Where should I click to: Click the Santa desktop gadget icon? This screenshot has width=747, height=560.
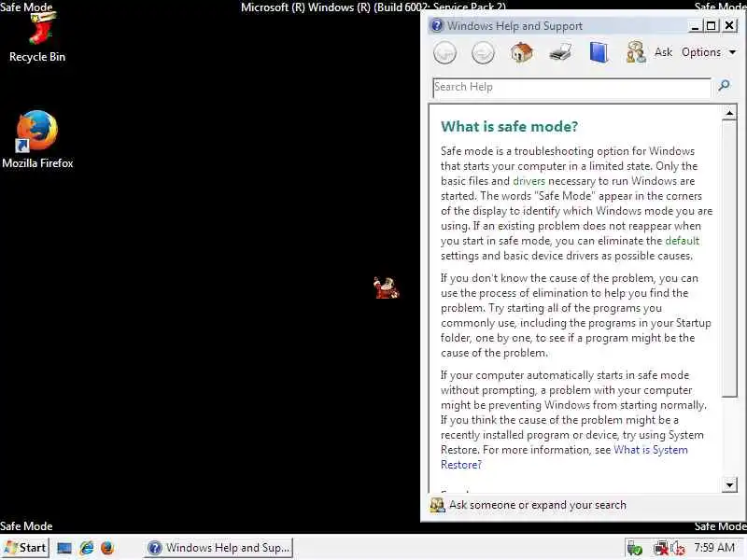[x=386, y=288]
